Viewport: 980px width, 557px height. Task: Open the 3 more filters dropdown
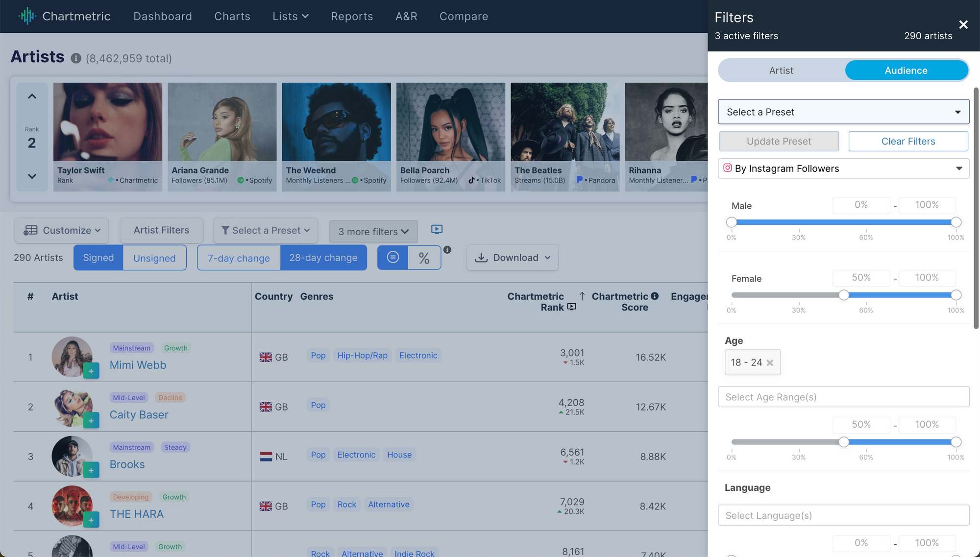click(373, 232)
